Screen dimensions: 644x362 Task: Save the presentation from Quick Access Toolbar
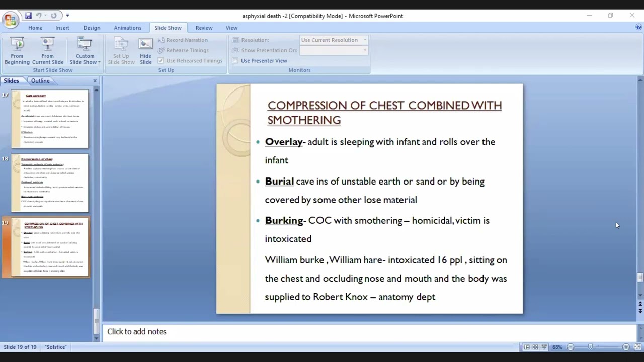[x=28, y=16]
